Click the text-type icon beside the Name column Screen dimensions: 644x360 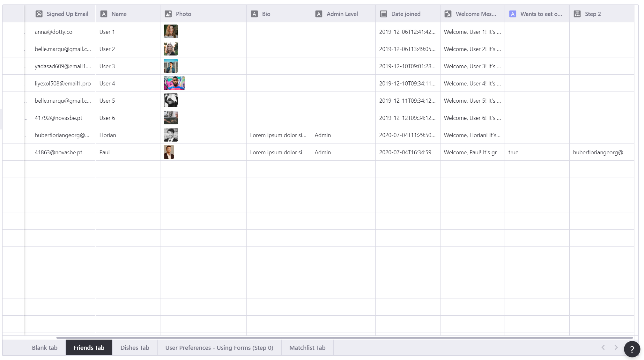click(x=104, y=14)
